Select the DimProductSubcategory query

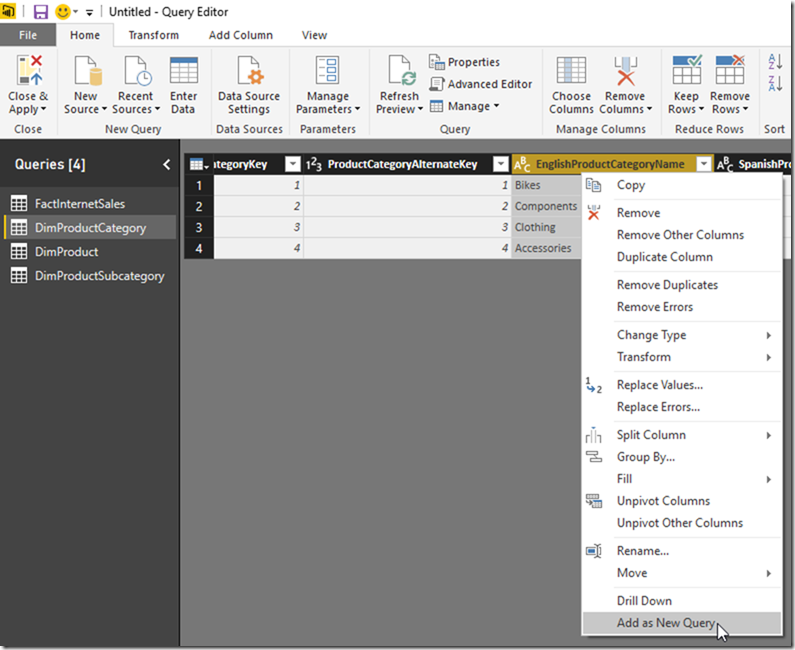[x=90, y=276]
